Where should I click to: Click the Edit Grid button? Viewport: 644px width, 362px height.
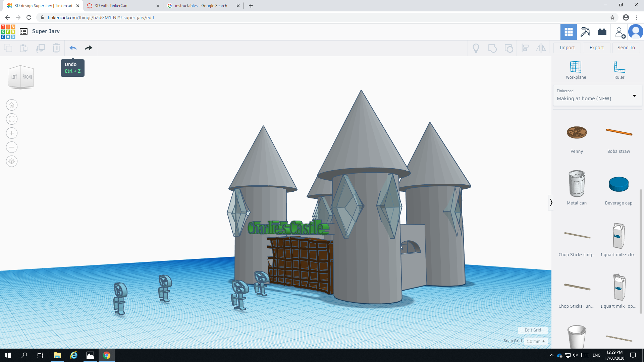click(x=533, y=330)
